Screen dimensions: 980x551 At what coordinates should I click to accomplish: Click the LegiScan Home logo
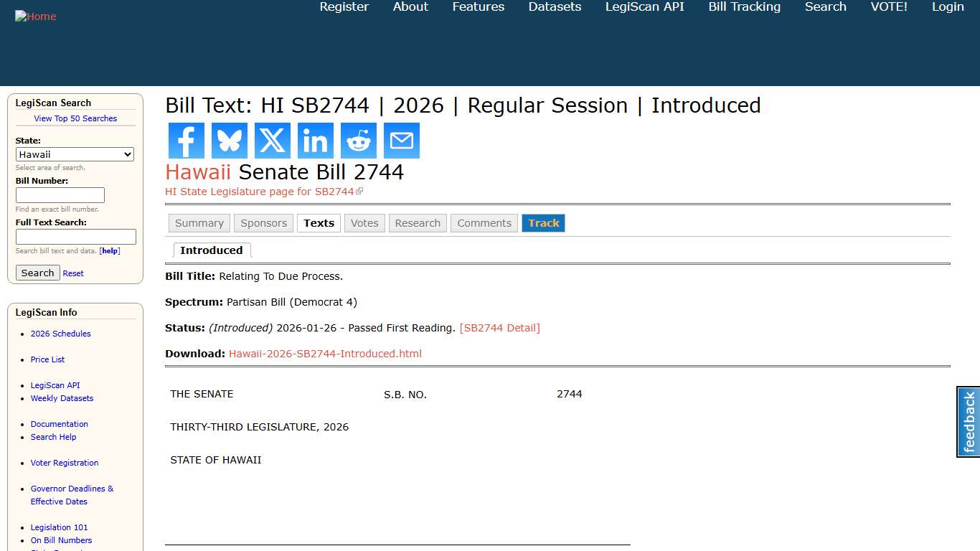point(35,16)
